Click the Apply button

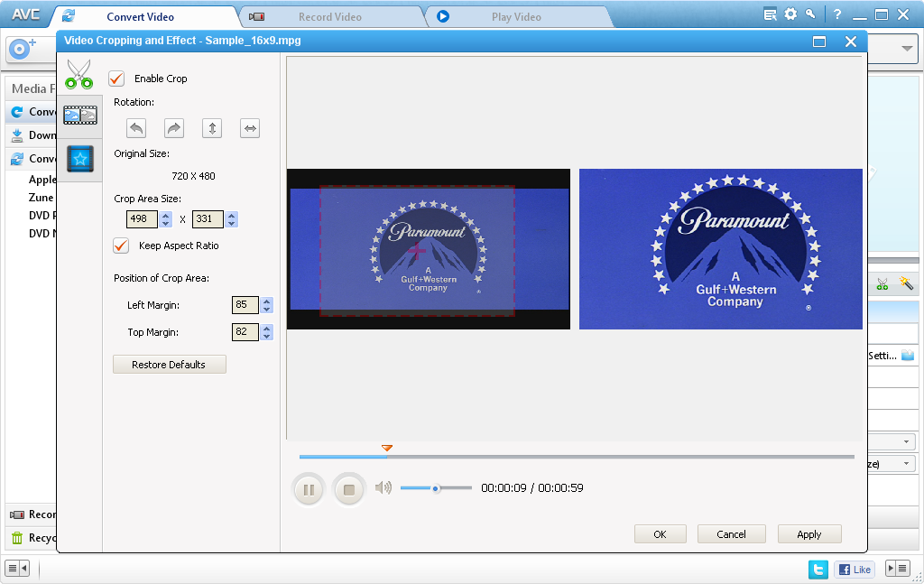809,534
